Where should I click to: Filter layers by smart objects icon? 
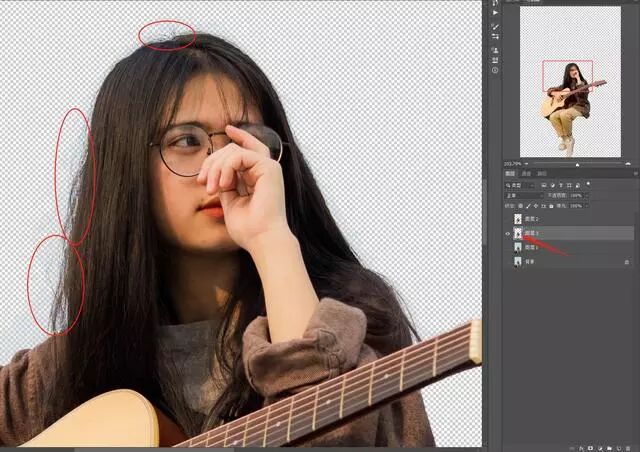(578, 185)
